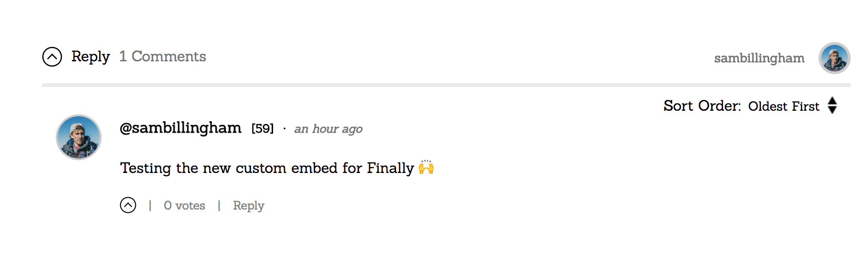This screenshot has height=270, width=868.
Task: Upvote the comment using its arrow icon
Action: 128,205
